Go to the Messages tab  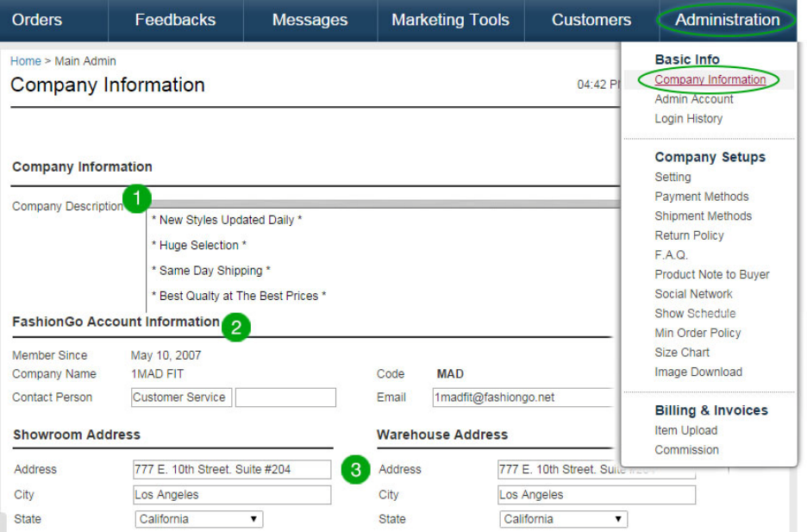(310, 20)
